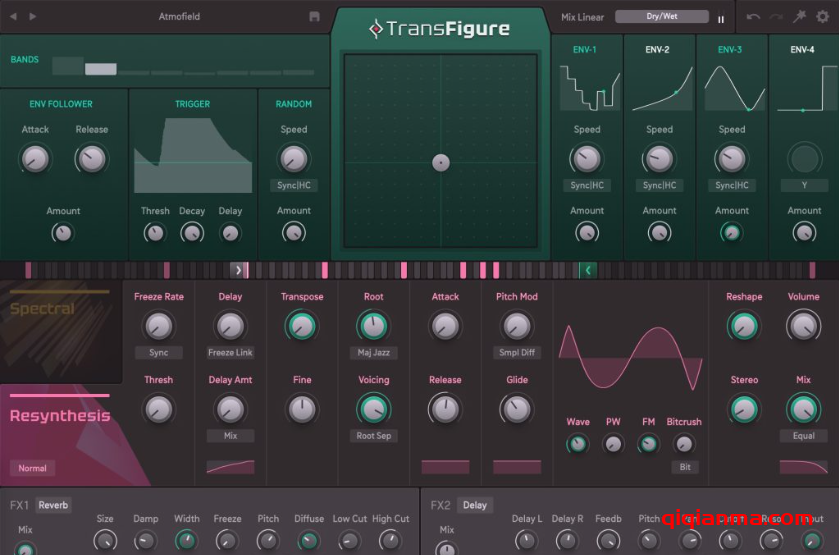This screenshot has width=839, height=555.
Task: Click the Stereo knob
Action: 744,409
